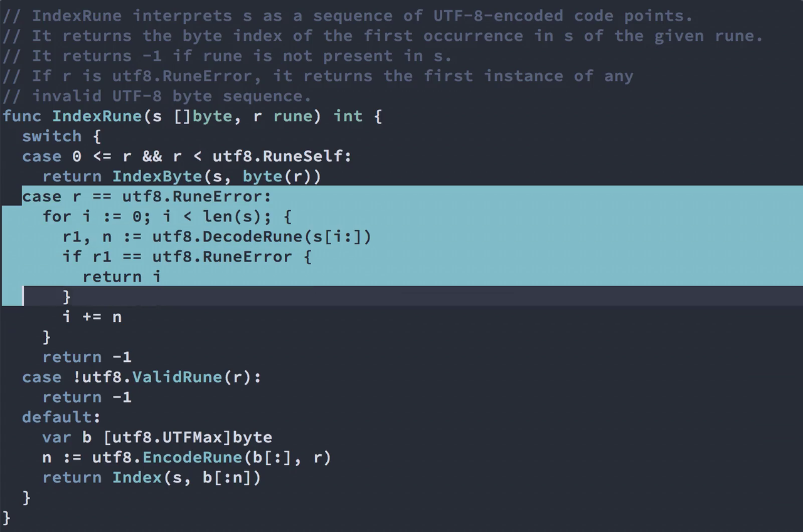Click the "i += n" line
The width and height of the screenshot is (803, 532).
click(x=92, y=317)
